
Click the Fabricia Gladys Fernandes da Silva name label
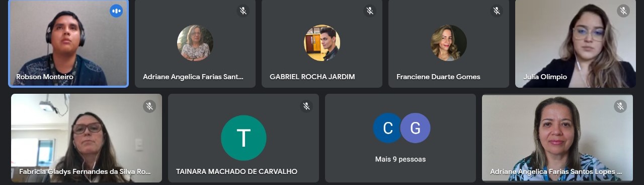[85, 171]
